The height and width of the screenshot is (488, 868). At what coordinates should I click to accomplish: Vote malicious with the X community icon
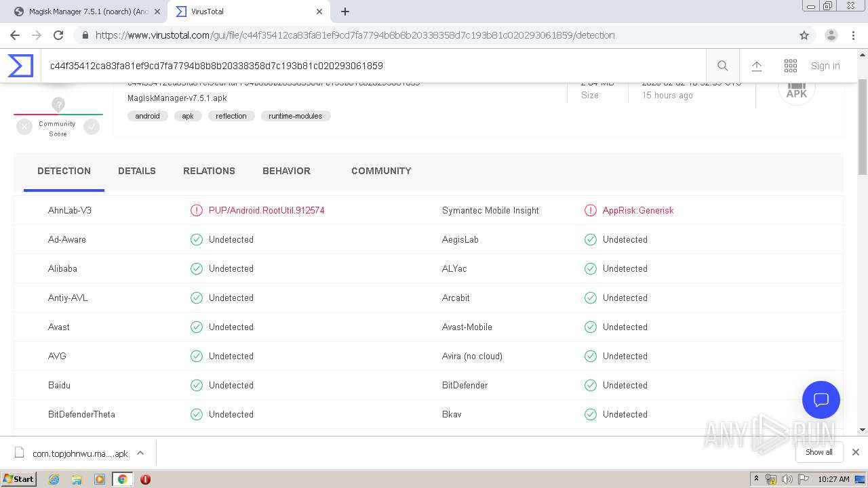[x=24, y=127]
